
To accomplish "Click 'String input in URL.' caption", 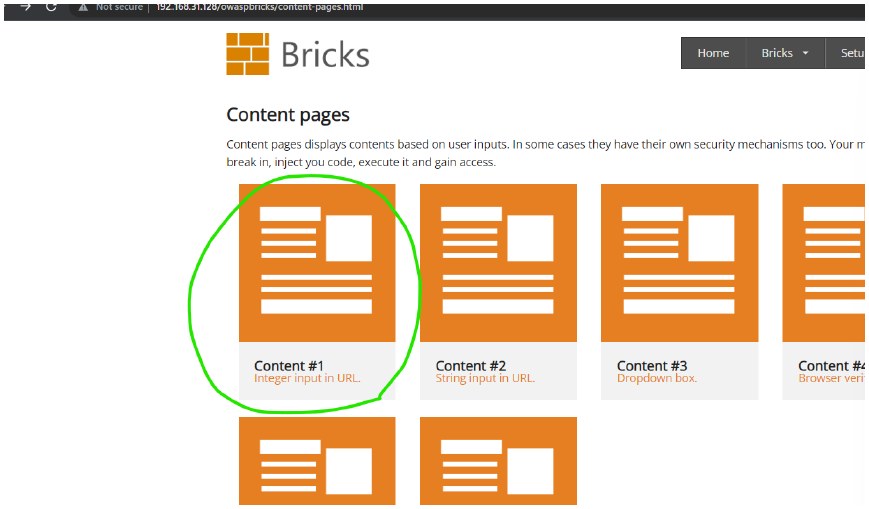I will (x=485, y=378).
